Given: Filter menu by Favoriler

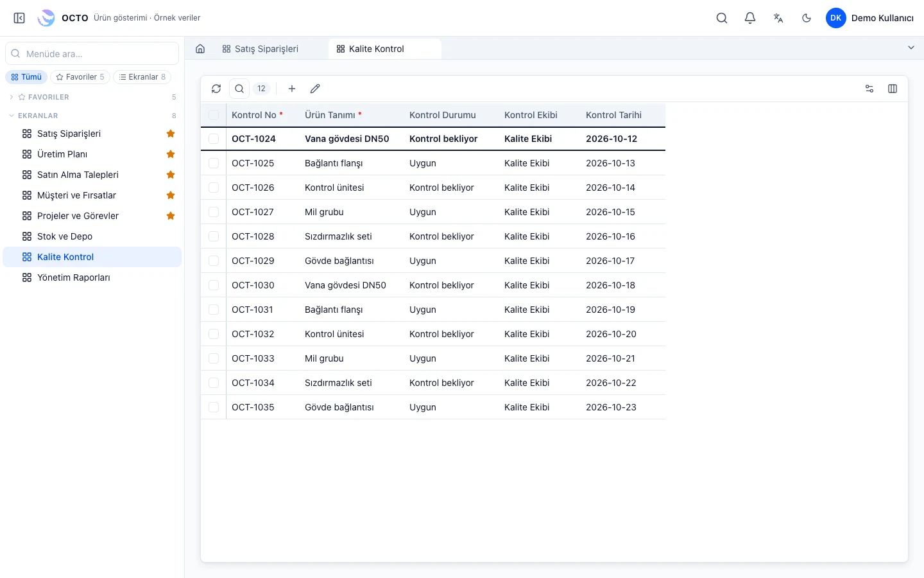Looking at the screenshot, I should (x=80, y=77).
